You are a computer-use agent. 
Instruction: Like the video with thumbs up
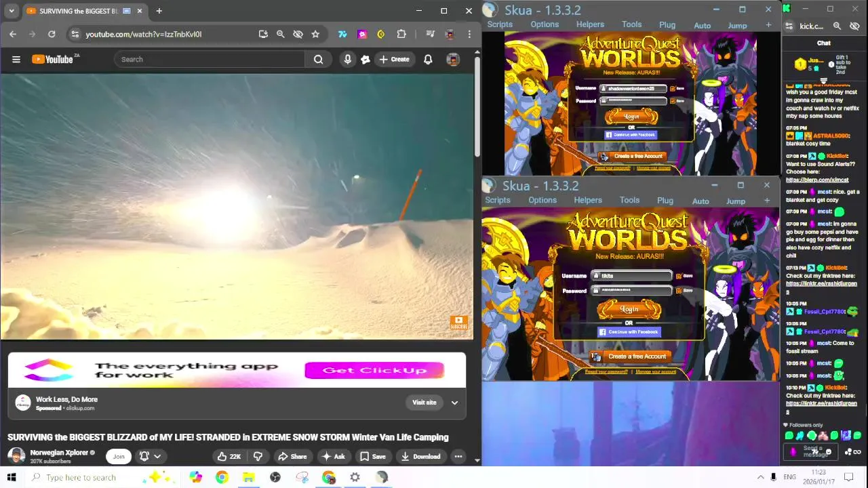(x=229, y=456)
